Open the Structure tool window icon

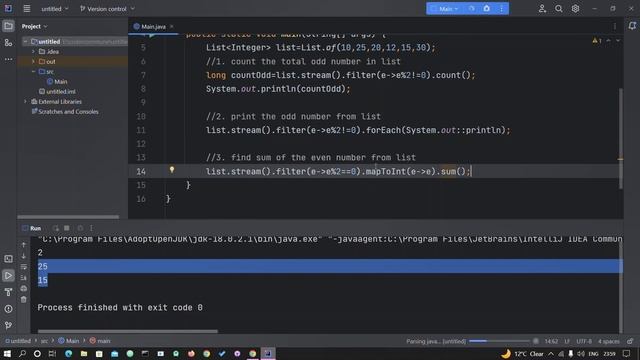[x=8, y=43]
